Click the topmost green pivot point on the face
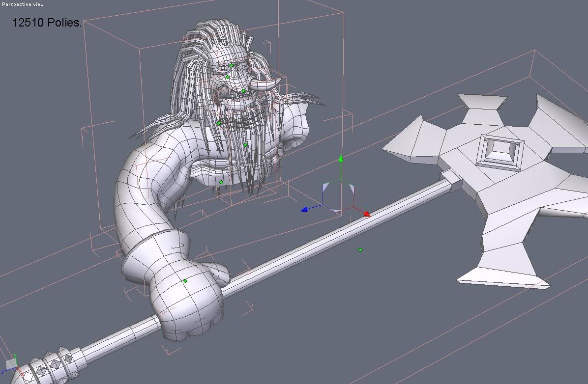 (232, 65)
